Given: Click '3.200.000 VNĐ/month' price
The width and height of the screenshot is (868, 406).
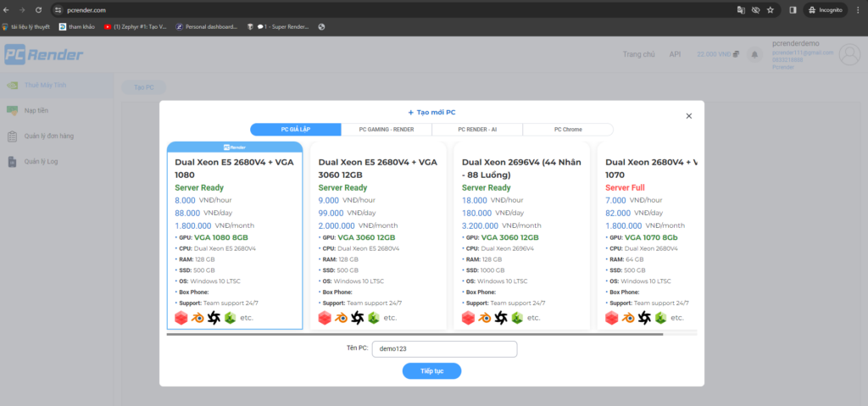Looking at the screenshot, I should click(x=502, y=225).
